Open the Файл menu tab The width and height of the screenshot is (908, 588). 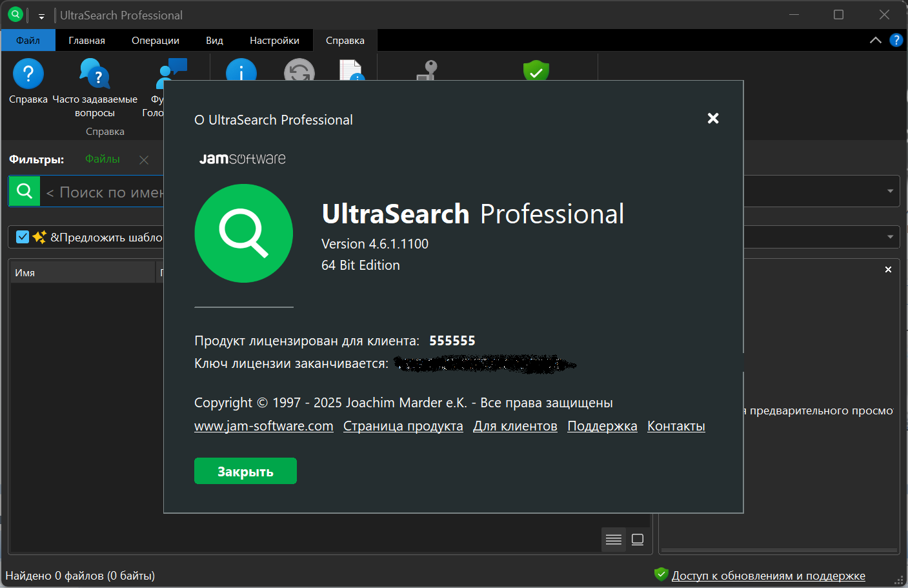28,40
